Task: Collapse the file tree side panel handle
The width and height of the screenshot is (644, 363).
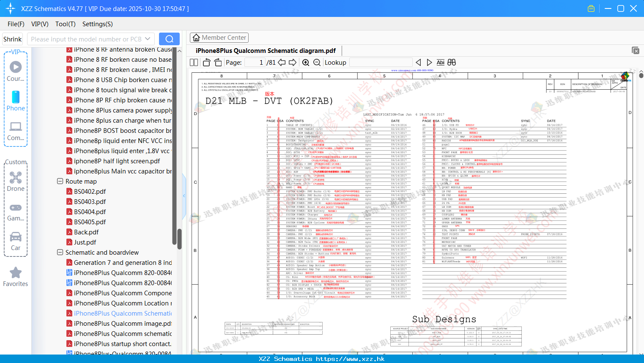Action: [x=184, y=195]
